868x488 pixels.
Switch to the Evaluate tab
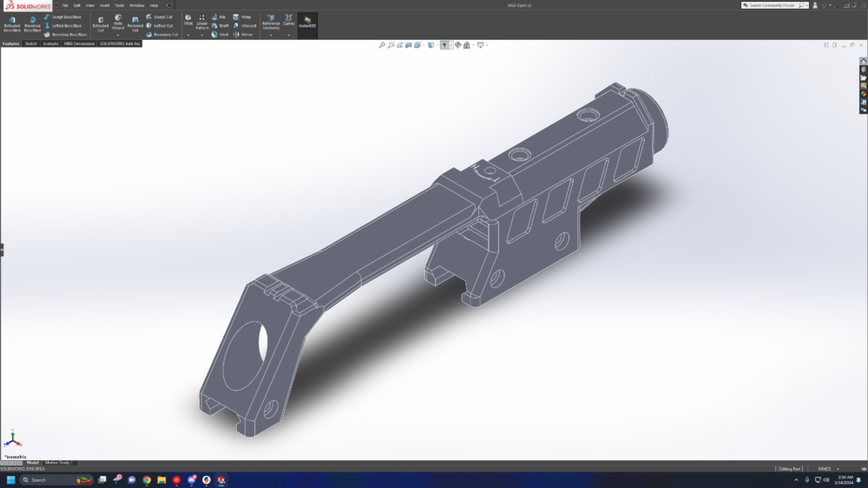click(x=51, y=43)
